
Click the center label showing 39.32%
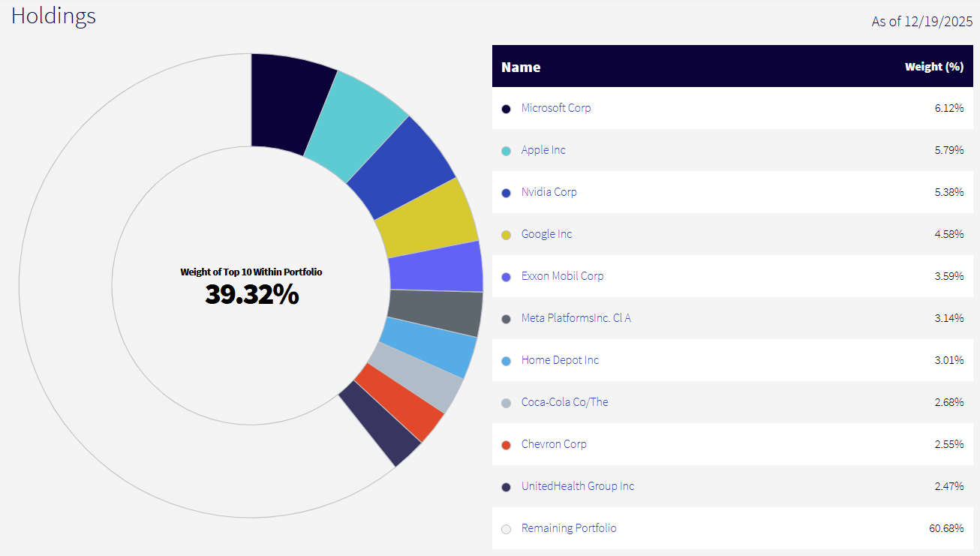click(251, 295)
